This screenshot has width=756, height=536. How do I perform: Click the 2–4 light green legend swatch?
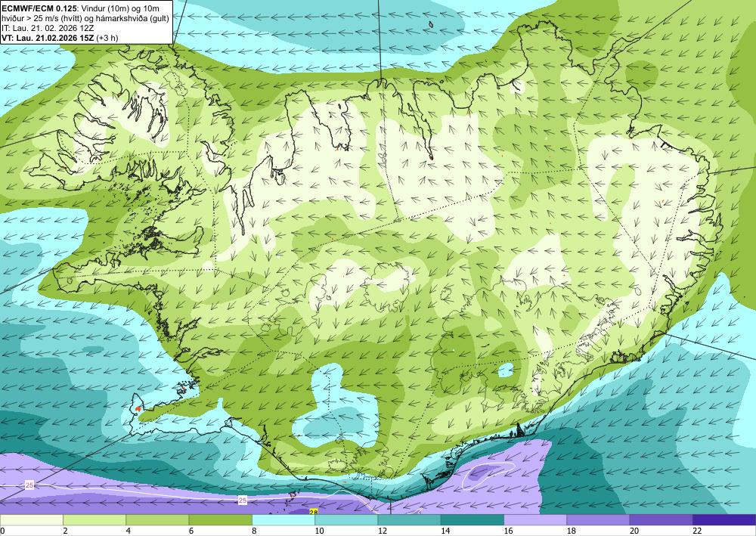[x=94, y=520]
